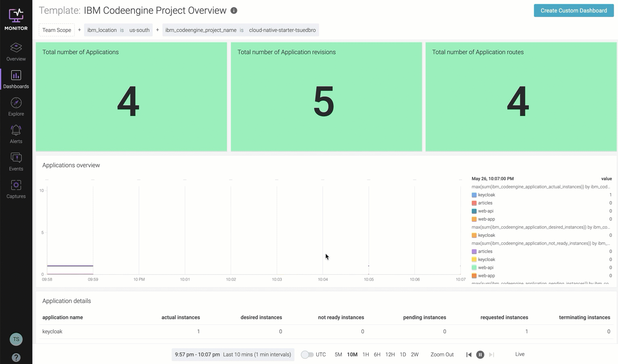Toggle the UTC time switch
This screenshot has width=618, height=364.
tap(307, 355)
